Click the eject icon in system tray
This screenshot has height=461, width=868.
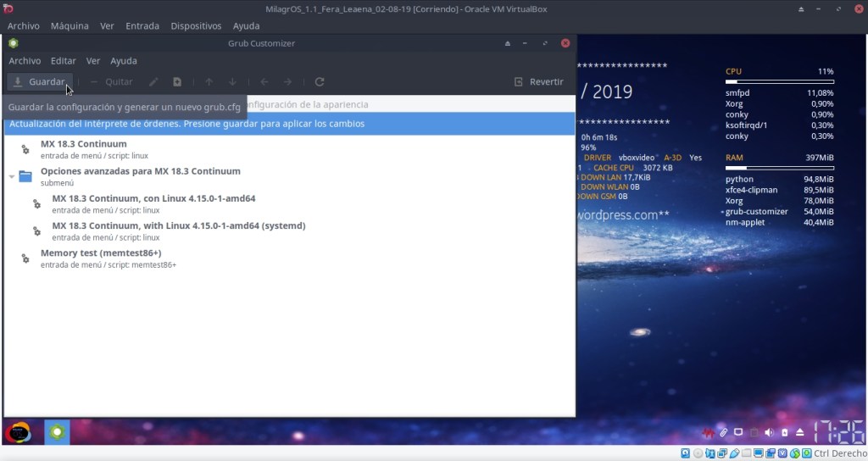pyautogui.click(x=799, y=433)
